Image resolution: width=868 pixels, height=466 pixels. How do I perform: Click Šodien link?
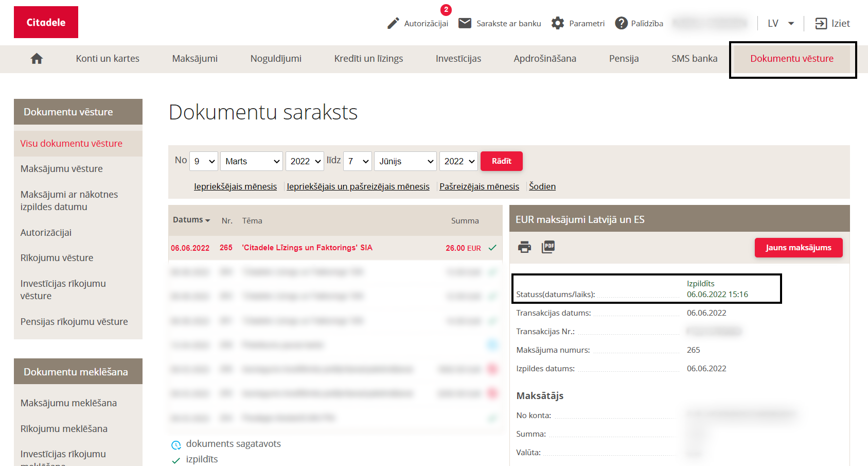click(542, 186)
